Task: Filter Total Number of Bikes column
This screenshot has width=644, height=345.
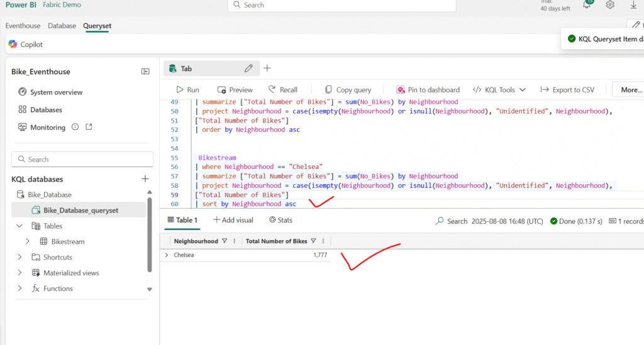Action: coord(313,241)
